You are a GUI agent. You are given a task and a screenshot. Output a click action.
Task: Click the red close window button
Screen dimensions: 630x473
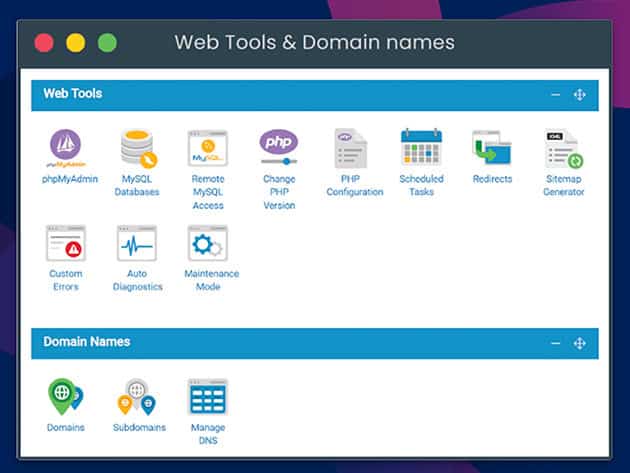pos(44,43)
